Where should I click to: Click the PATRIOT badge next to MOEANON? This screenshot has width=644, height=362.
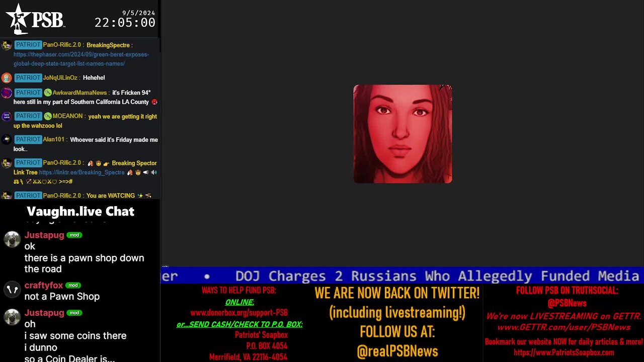click(x=28, y=116)
